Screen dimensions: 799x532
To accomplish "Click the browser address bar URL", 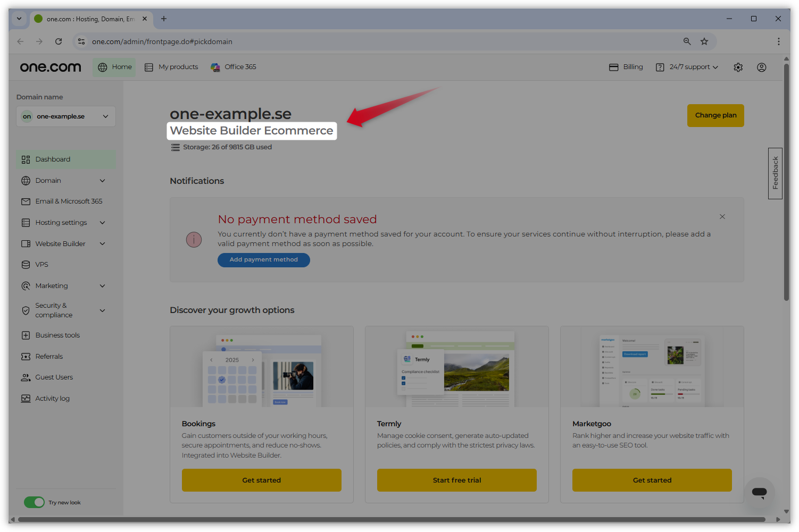I will click(x=162, y=41).
